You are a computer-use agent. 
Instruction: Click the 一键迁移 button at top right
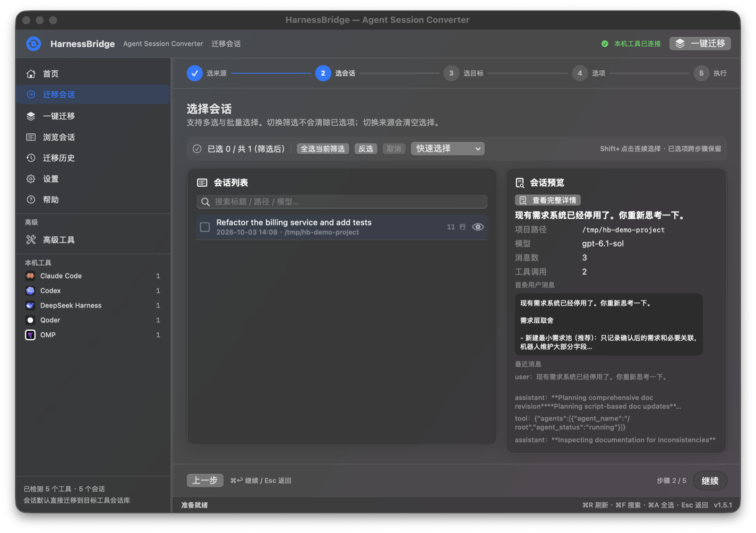(700, 43)
